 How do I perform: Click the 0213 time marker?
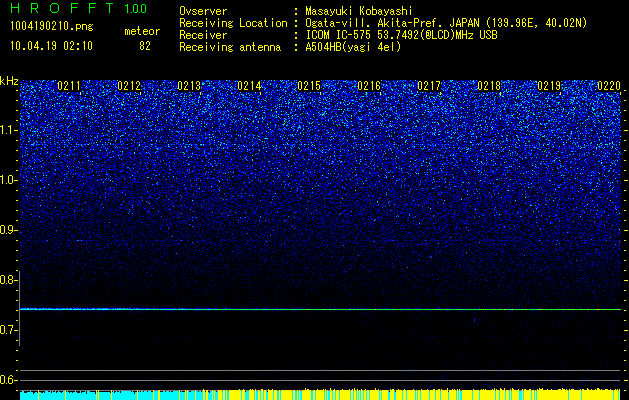189,86
